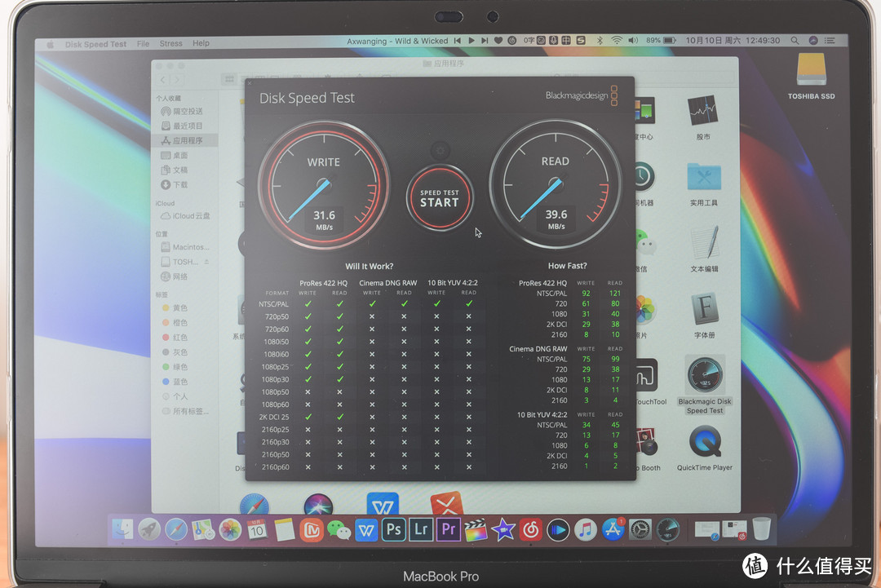Eject the TOSH... drive in sidebar
881x588 pixels.
(x=206, y=262)
